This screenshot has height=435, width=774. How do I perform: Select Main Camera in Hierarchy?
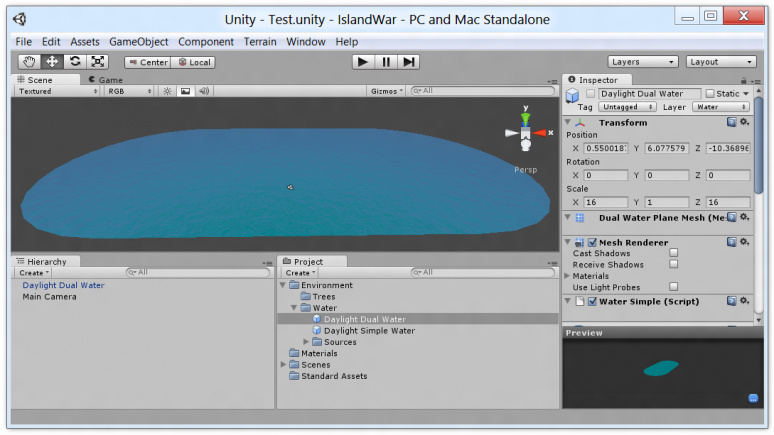click(49, 297)
